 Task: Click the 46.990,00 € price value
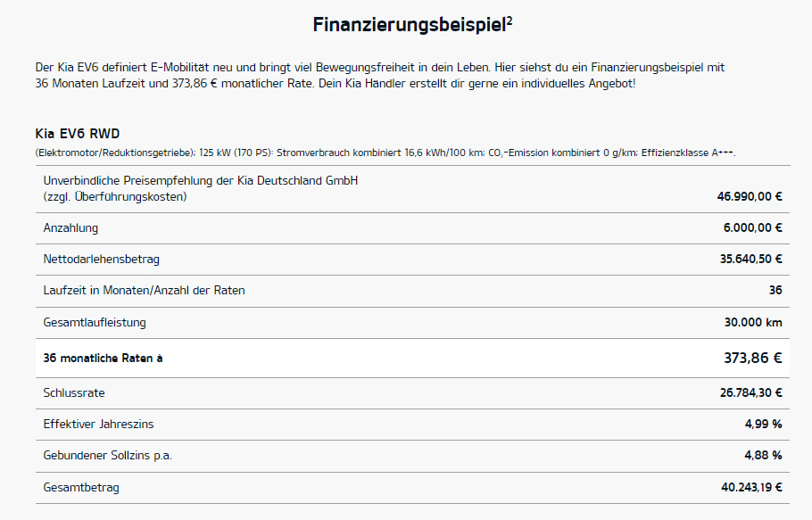[x=749, y=196]
